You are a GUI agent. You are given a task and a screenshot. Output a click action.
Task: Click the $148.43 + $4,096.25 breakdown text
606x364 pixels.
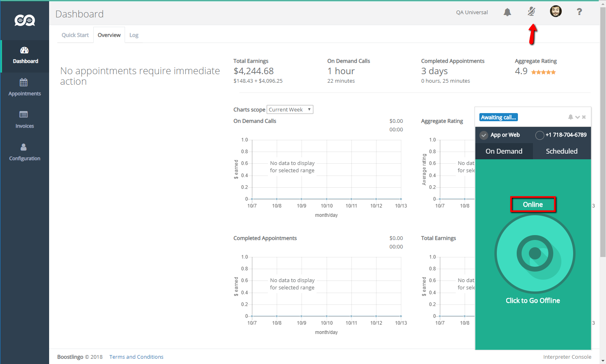(x=258, y=81)
